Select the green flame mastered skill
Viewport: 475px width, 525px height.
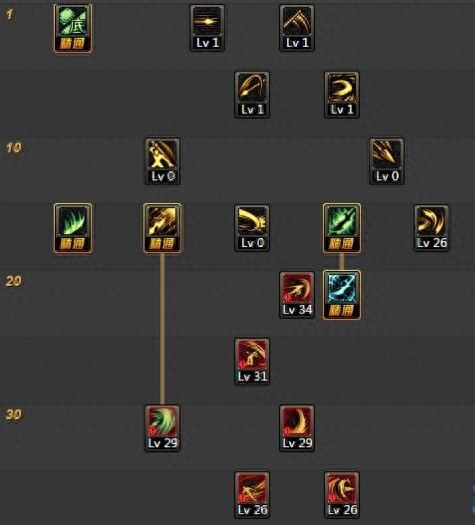click(73, 228)
